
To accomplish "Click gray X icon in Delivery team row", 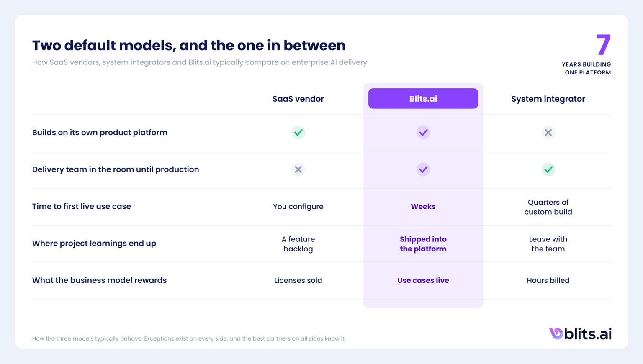I will click(298, 169).
